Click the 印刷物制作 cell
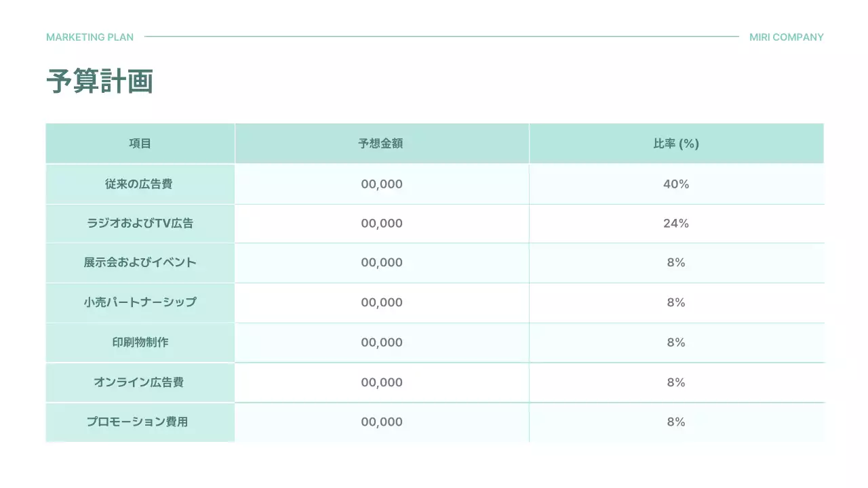 point(140,342)
